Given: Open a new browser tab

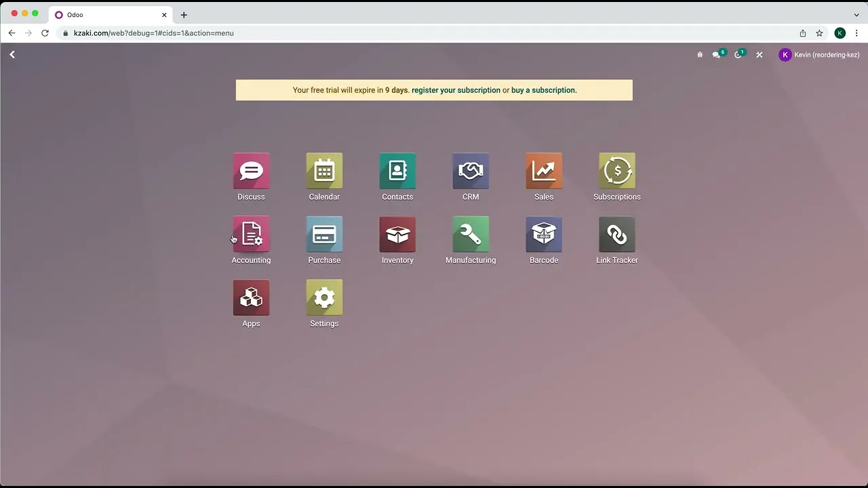Looking at the screenshot, I should click(184, 15).
